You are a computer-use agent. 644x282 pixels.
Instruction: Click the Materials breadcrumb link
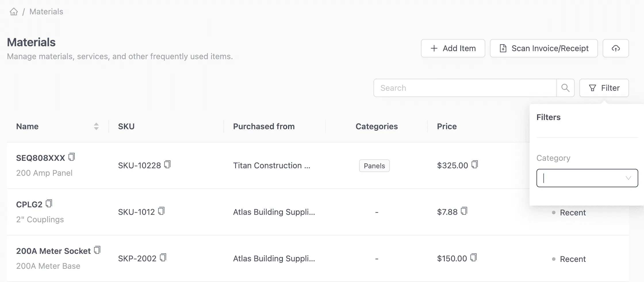tap(46, 11)
